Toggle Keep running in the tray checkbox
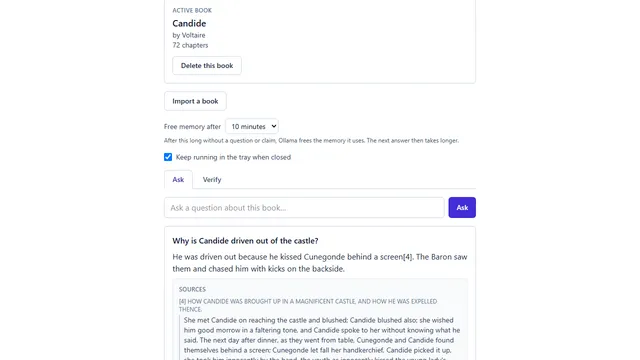The image size is (640, 360). [168, 157]
